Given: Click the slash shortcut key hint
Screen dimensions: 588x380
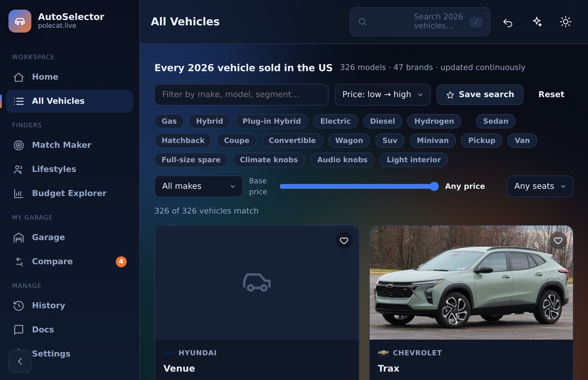Looking at the screenshot, I should click(x=476, y=22).
